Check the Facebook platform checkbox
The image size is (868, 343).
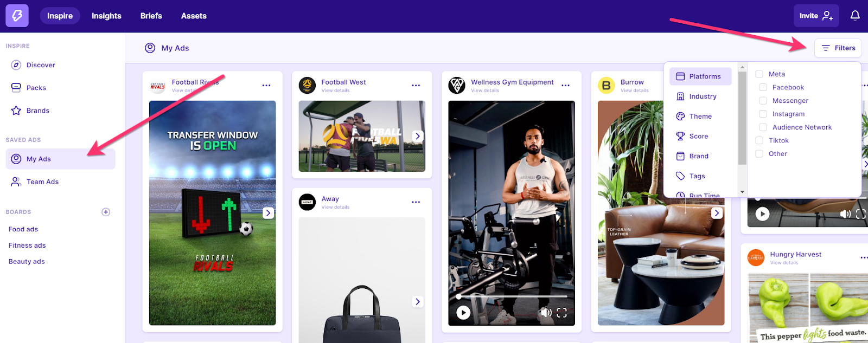click(763, 87)
